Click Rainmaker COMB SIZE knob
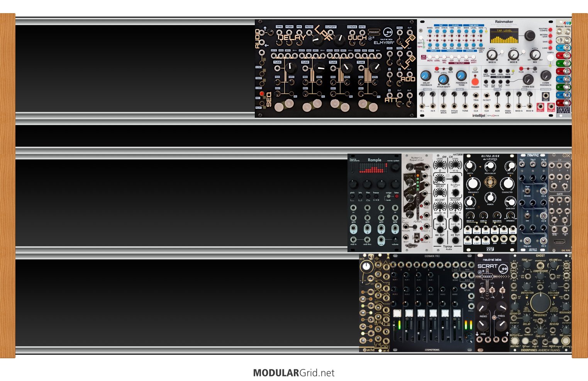Screen dimensions: 588x381 (x=528, y=79)
